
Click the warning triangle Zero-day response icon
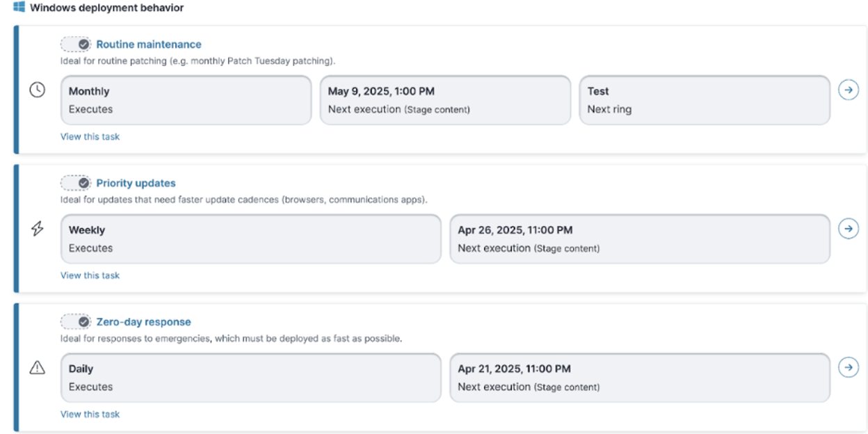click(x=38, y=368)
